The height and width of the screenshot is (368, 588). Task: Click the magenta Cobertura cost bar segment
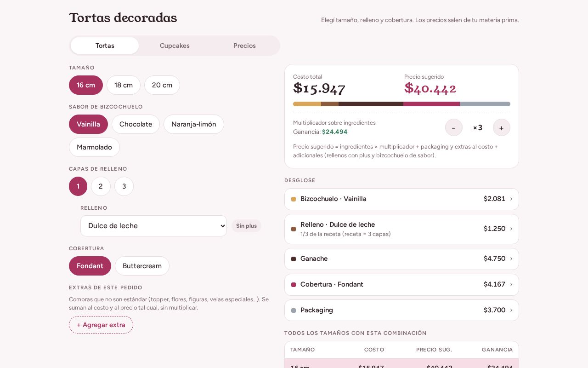[x=431, y=104]
